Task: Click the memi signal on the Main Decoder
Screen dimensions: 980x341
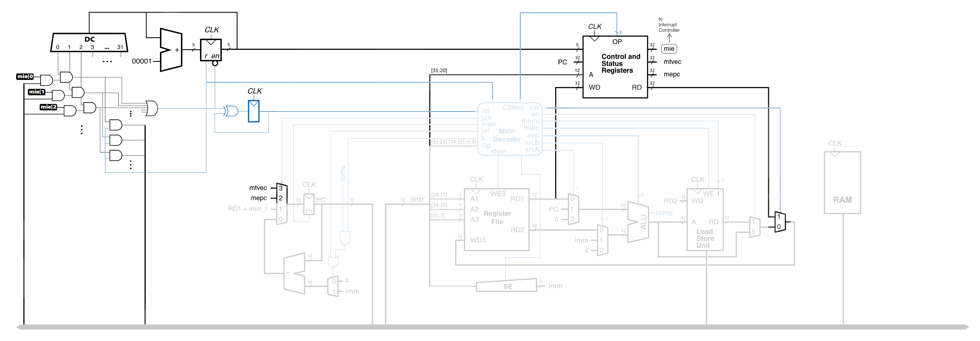Action: (530, 121)
